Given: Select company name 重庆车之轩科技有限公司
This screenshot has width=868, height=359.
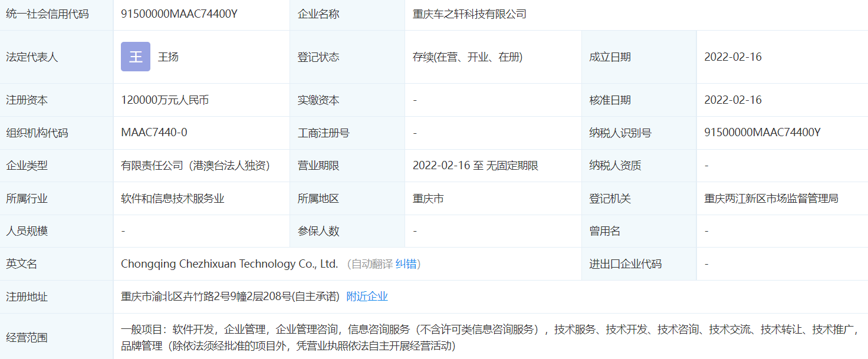Looking at the screenshot, I should [469, 14].
